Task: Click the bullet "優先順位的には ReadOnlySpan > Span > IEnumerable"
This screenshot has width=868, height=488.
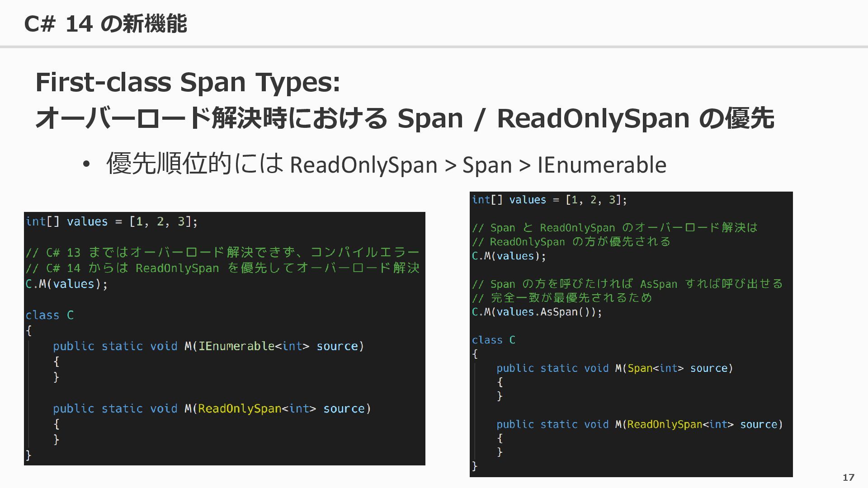Action: [x=386, y=164]
